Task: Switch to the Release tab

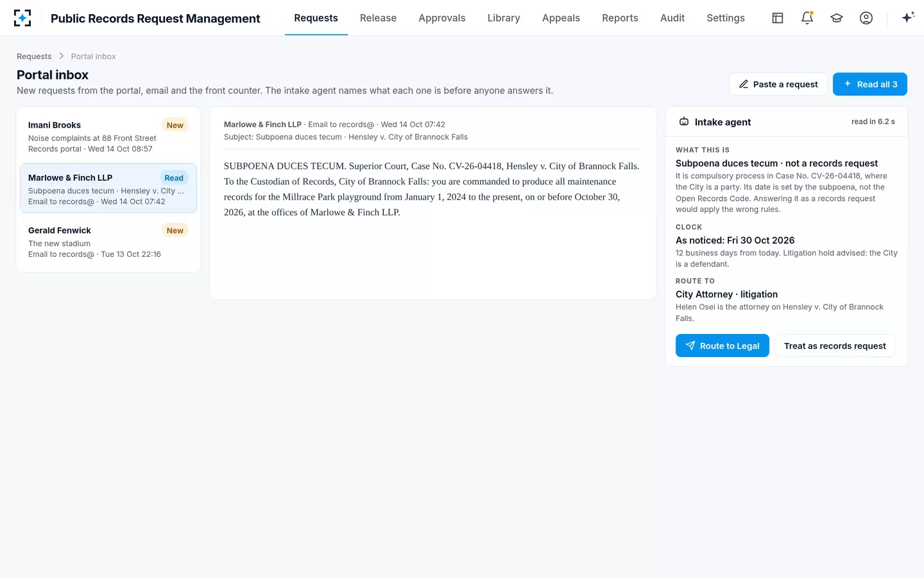Action: click(x=378, y=18)
